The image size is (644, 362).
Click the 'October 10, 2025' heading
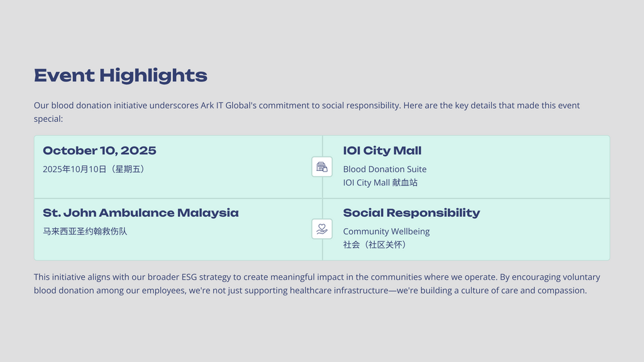tap(99, 151)
